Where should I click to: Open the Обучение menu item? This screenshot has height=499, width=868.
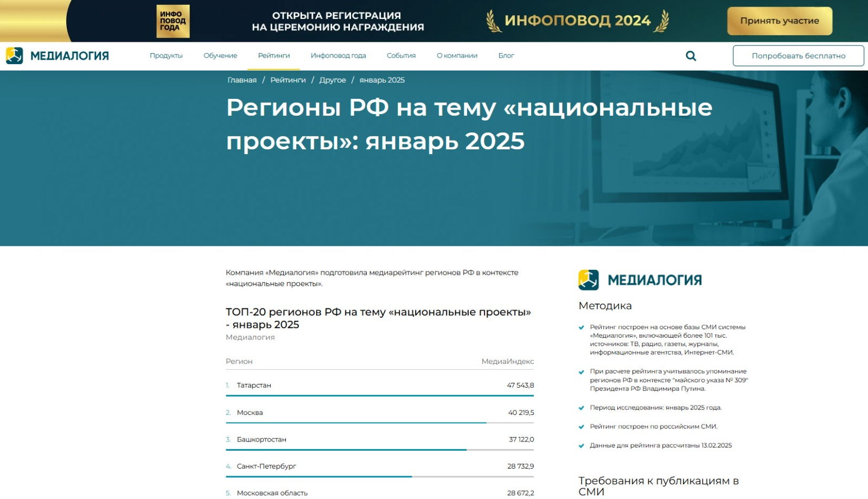point(220,56)
